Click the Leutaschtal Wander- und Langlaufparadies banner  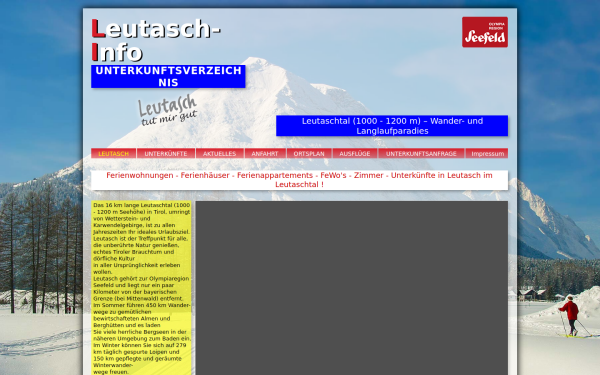coord(392,126)
